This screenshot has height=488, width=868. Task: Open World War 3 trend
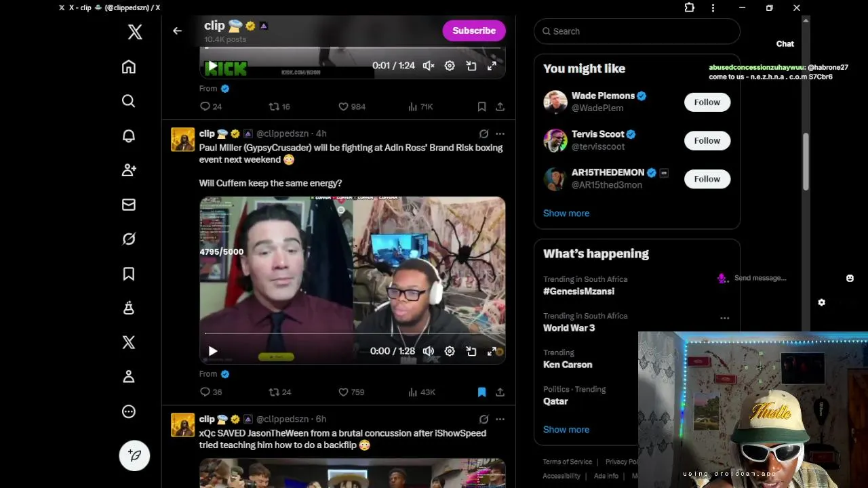[x=569, y=327]
